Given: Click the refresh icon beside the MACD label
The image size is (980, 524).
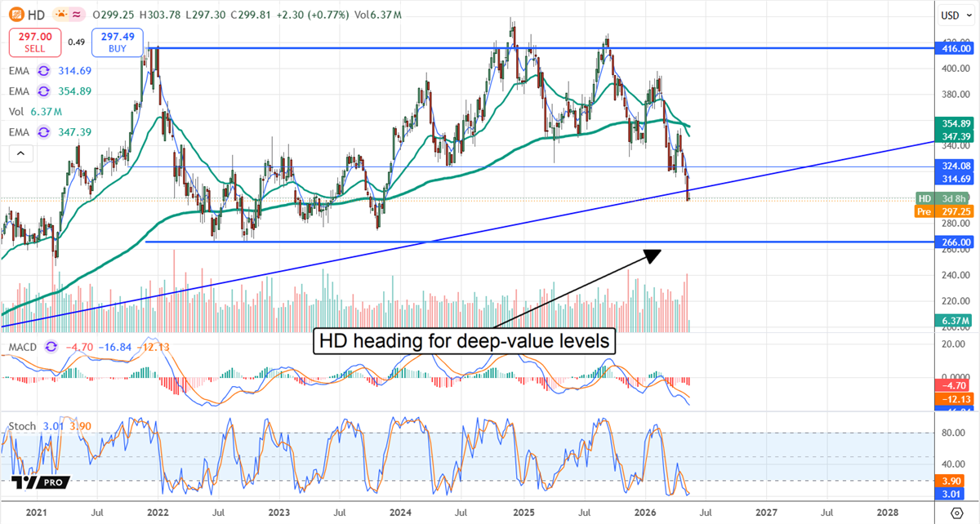Looking at the screenshot, I should (x=53, y=347).
